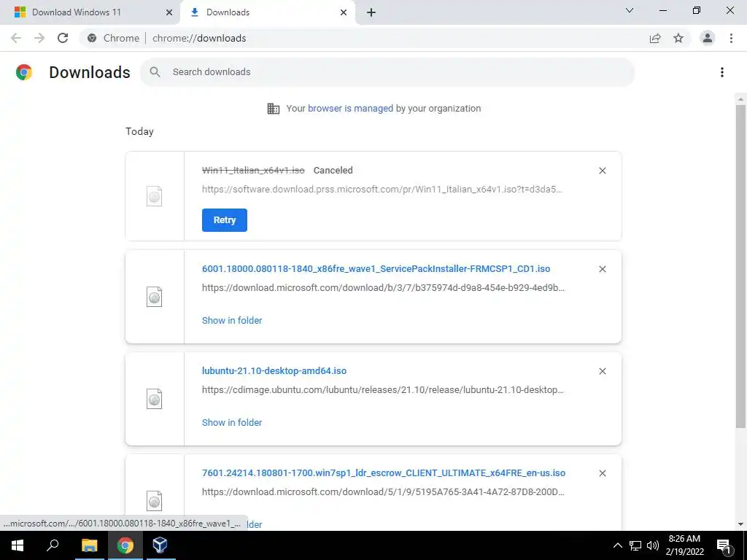Viewport: 747px width, 560px height.
Task: Click the browser forward arrow
Action: (x=39, y=38)
